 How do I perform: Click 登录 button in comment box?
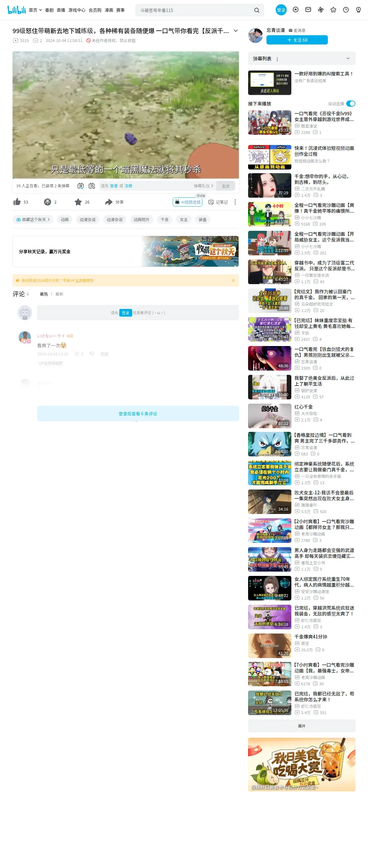coord(125,313)
